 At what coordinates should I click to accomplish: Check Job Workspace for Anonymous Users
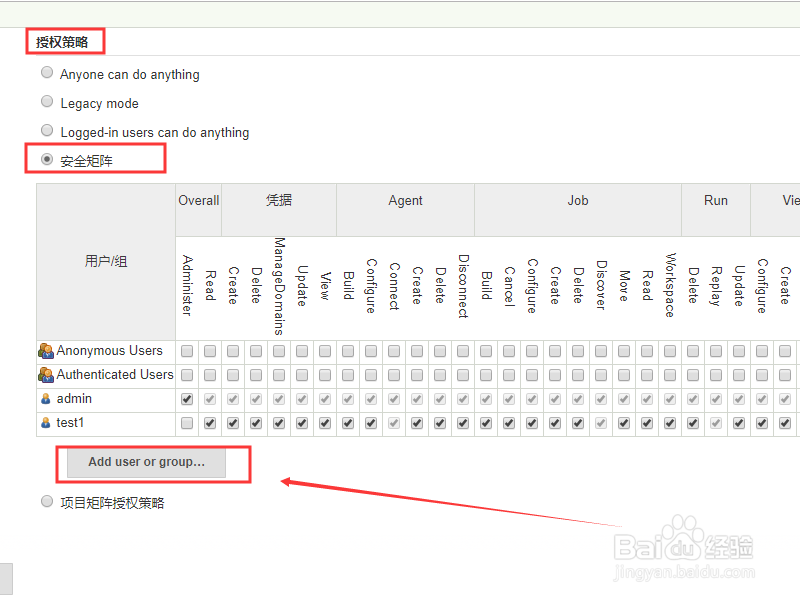[670, 351]
